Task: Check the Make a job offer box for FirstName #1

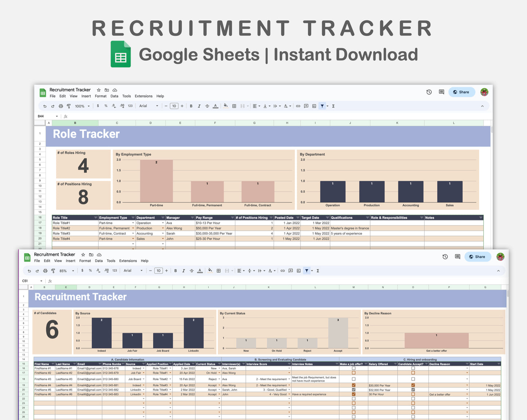Action: 353,369
